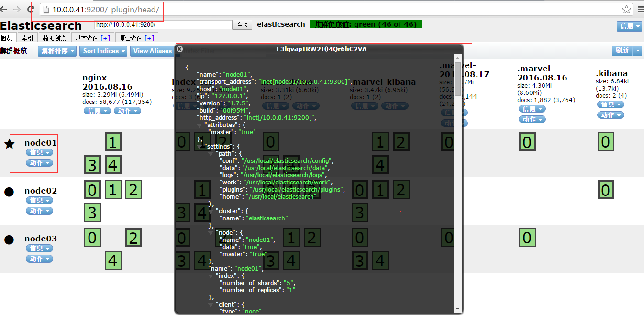The height and width of the screenshot is (332, 644).
Task: Open the node01 动作 dropdown
Action: click(x=39, y=163)
